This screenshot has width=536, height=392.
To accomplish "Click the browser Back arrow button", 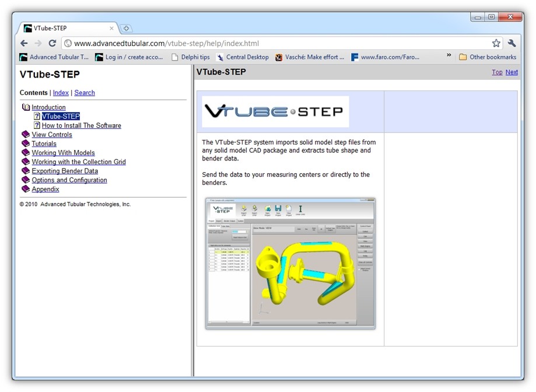I will pyautogui.click(x=24, y=43).
